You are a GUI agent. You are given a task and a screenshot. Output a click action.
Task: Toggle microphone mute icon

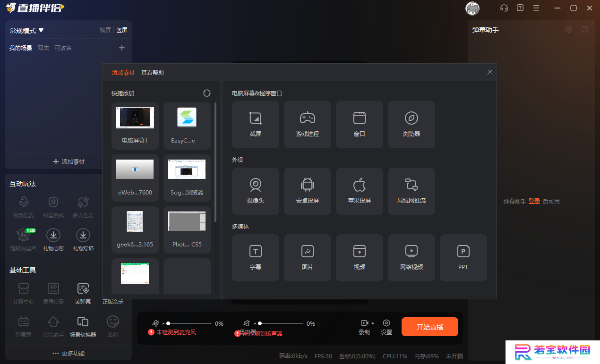point(156,323)
